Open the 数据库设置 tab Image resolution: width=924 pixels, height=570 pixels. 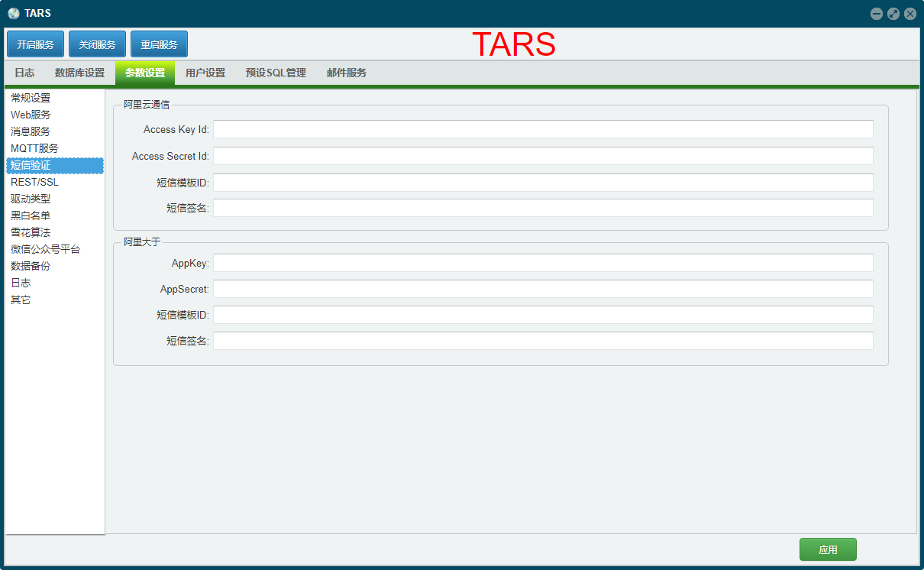pyautogui.click(x=79, y=73)
